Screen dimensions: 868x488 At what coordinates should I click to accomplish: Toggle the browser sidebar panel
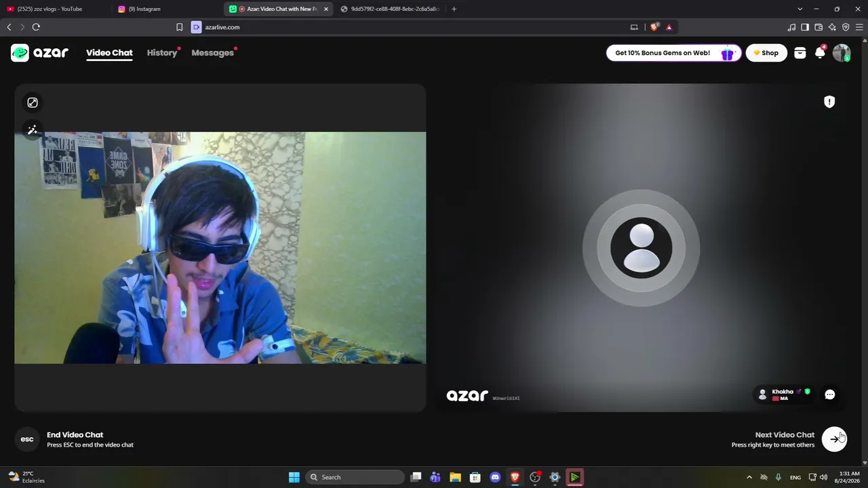point(805,27)
